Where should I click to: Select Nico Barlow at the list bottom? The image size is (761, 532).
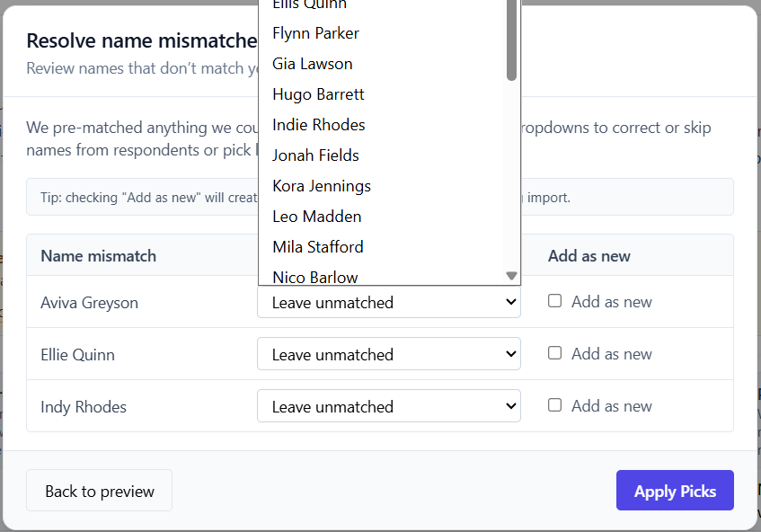click(x=314, y=277)
